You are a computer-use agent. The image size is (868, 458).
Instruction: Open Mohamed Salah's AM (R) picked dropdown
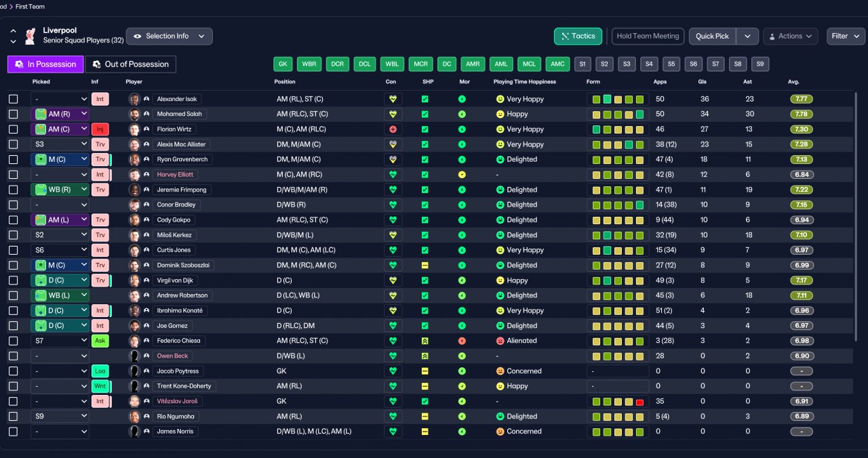tap(60, 114)
